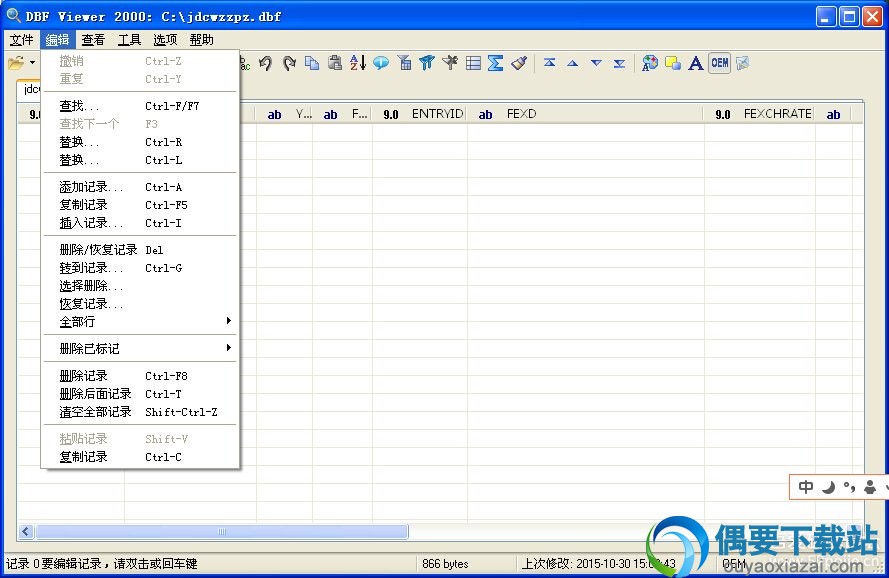Click the gray crossed-out funnel icon
Screen dimensions: 889x578
pos(450,63)
